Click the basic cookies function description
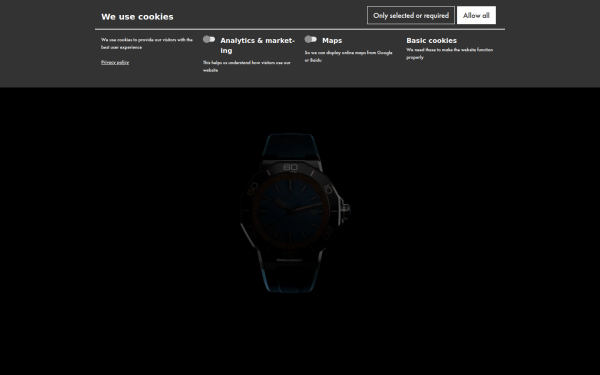This screenshot has height=375, width=600. (x=450, y=53)
